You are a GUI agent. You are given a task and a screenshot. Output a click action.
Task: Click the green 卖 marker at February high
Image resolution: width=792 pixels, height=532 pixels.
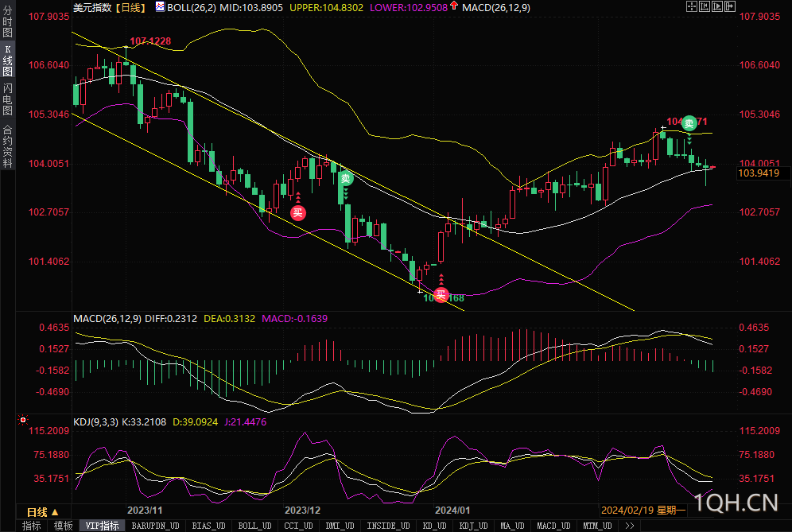[x=689, y=122]
